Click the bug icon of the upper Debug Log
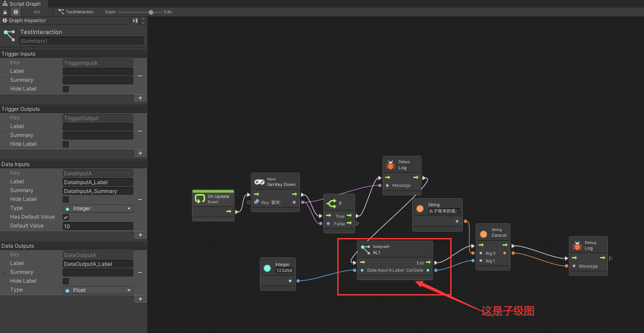 click(390, 165)
